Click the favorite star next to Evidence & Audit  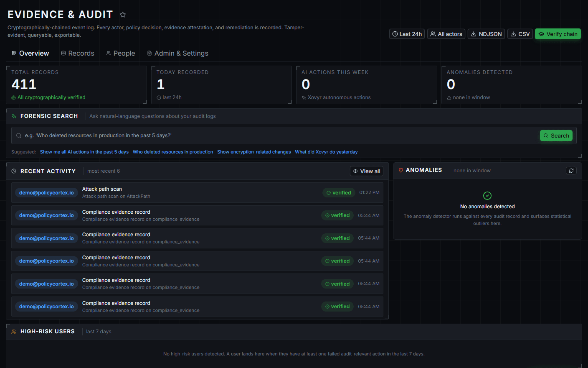(123, 15)
